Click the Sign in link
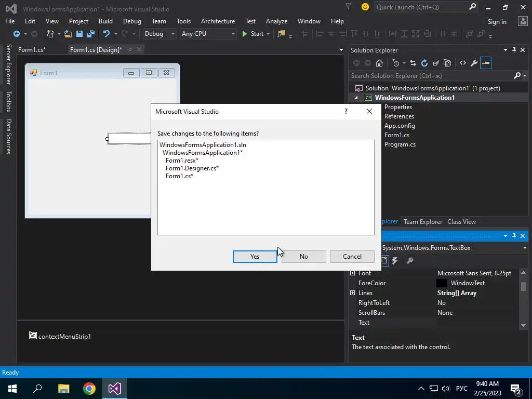The height and width of the screenshot is (399, 532). pos(497,21)
